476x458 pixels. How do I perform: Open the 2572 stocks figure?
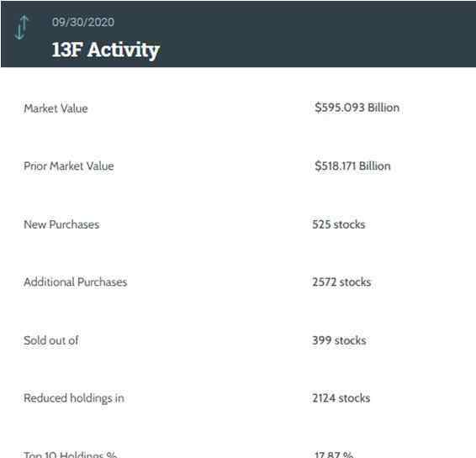(x=341, y=282)
